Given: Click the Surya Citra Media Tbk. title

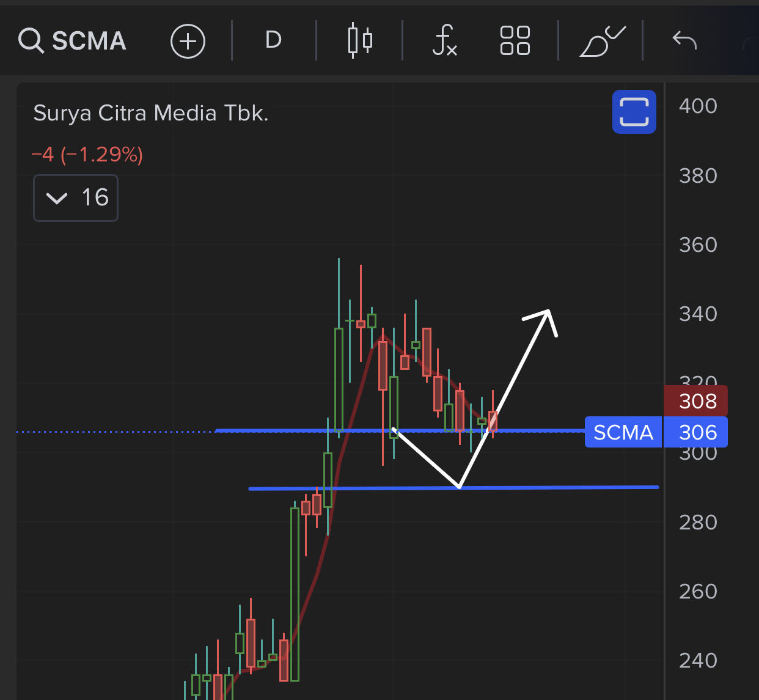Looking at the screenshot, I should (x=151, y=113).
